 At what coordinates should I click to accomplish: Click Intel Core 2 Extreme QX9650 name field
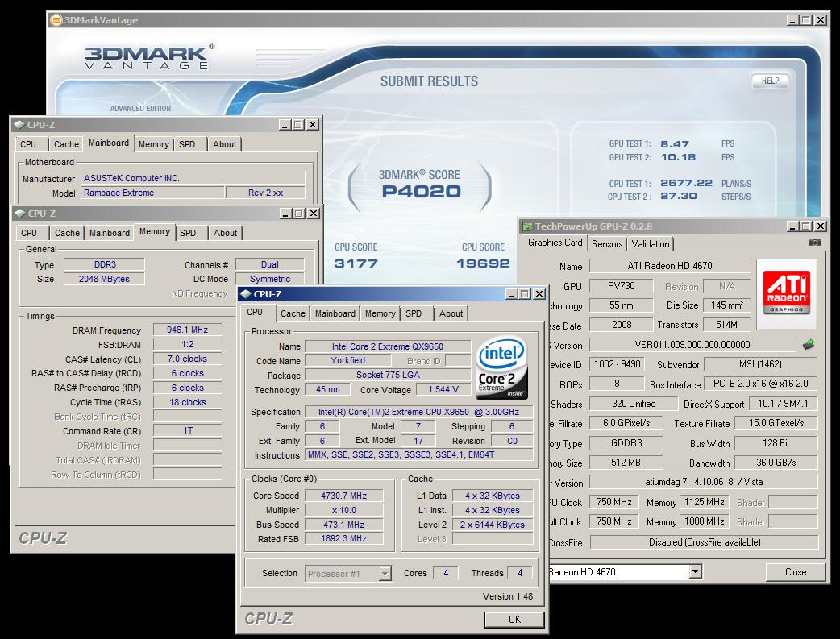[388, 346]
